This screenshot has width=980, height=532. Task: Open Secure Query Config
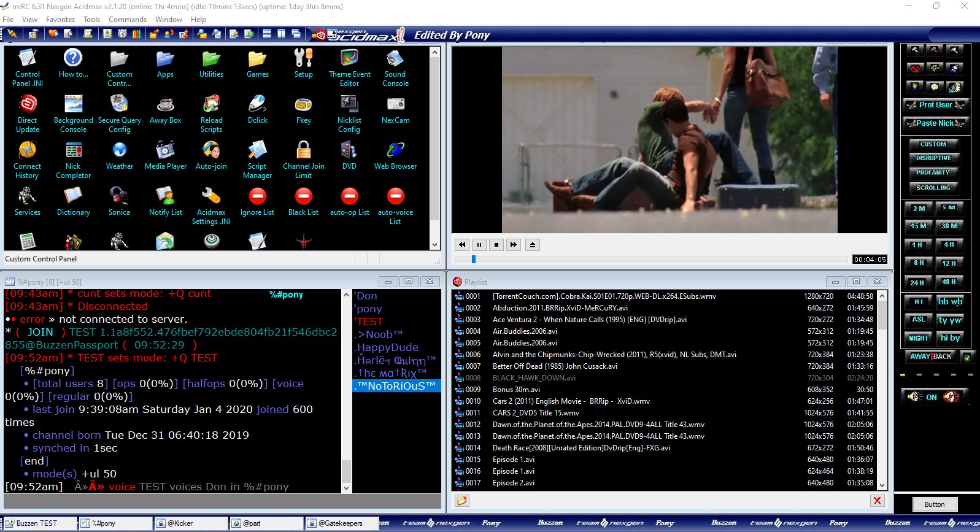119,114
